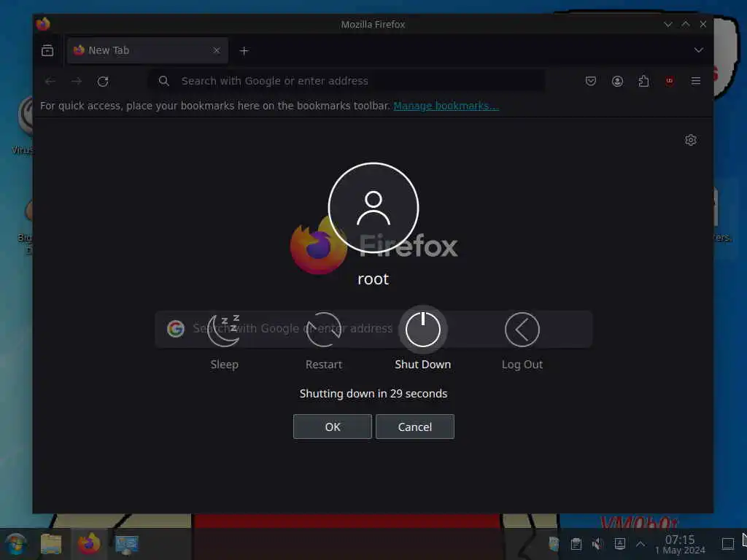Open the file manager taskbar icon

[51, 544]
